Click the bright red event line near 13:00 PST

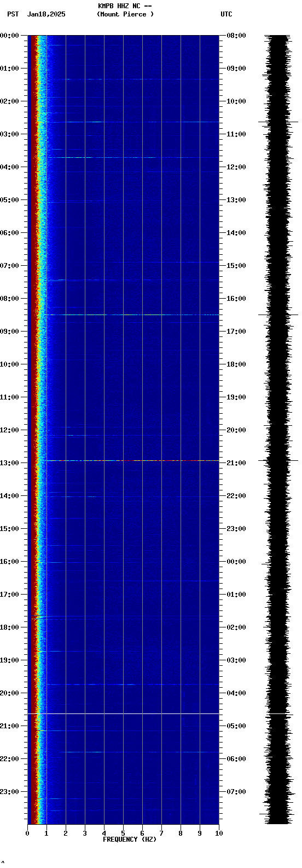click(132, 460)
